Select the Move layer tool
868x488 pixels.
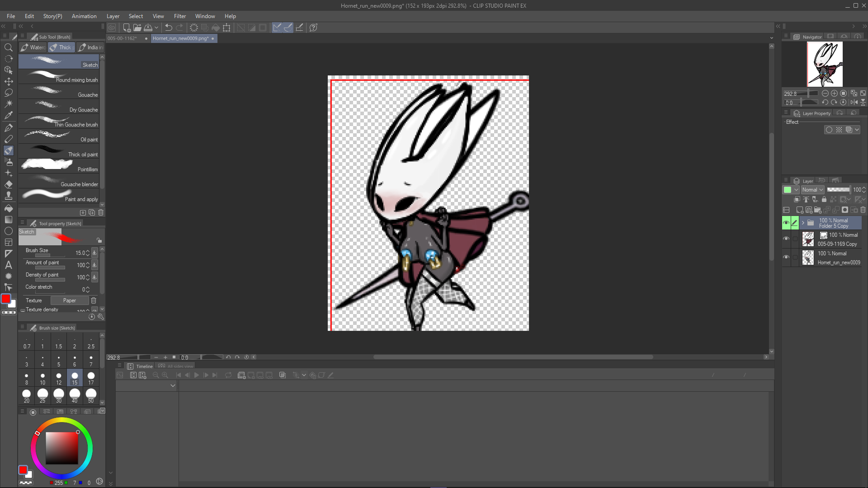point(8,82)
